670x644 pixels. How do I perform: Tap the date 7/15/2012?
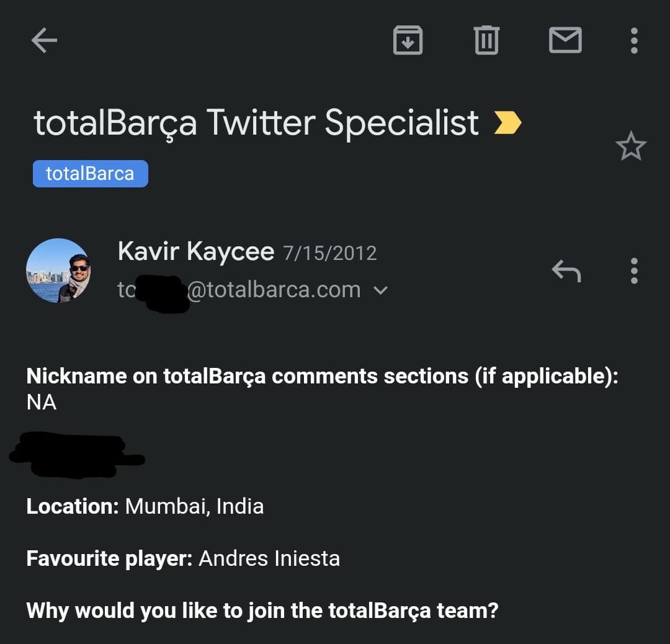pyautogui.click(x=329, y=253)
